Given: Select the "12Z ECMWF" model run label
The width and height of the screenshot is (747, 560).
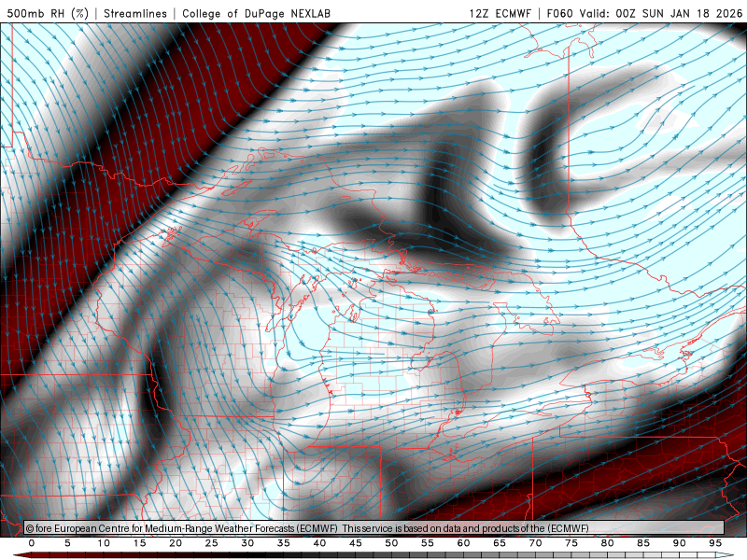Looking at the screenshot, I should pos(500,13).
